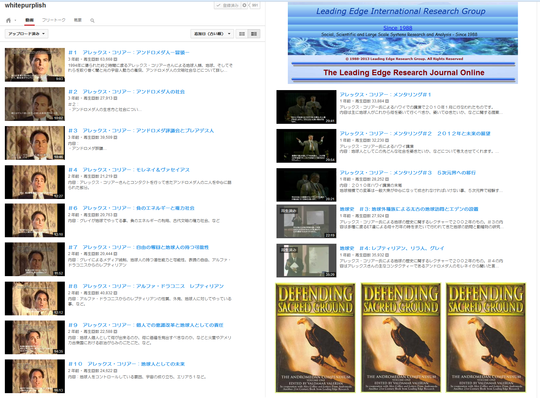Play the #6 video thumbnail

coord(35,220)
